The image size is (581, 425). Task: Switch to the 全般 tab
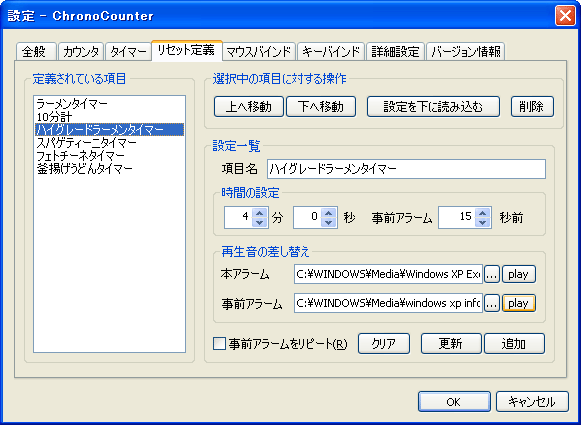pyautogui.click(x=36, y=52)
